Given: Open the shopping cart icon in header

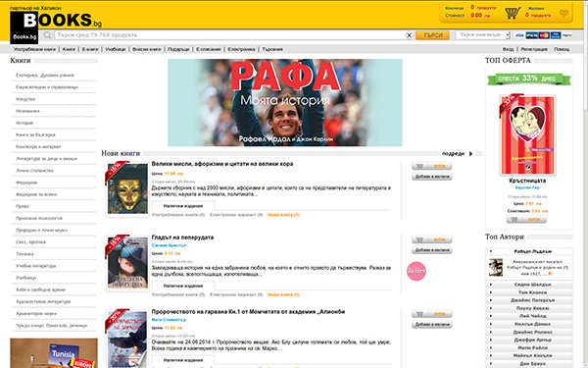Looking at the screenshot, I should (x=513, y=13).
